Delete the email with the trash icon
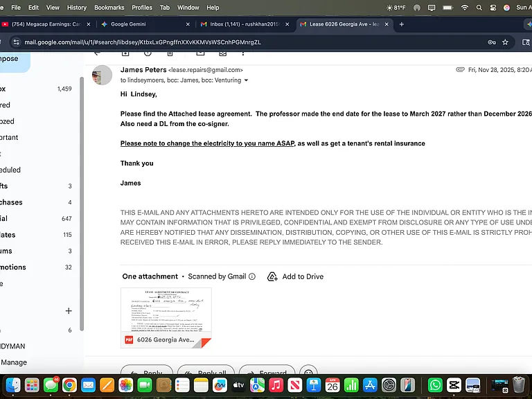Viewport: 532px width, 399px height. click(x=170, y=53)
